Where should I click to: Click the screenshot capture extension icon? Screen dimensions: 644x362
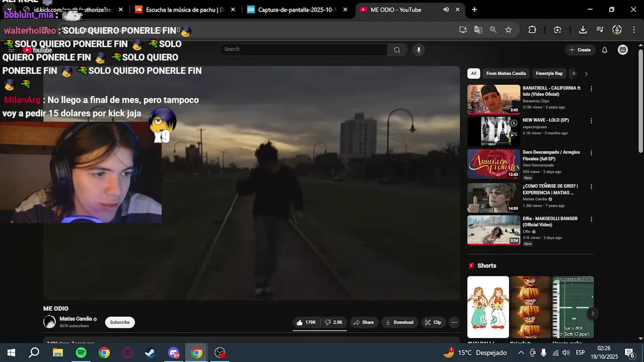[557, 30]
